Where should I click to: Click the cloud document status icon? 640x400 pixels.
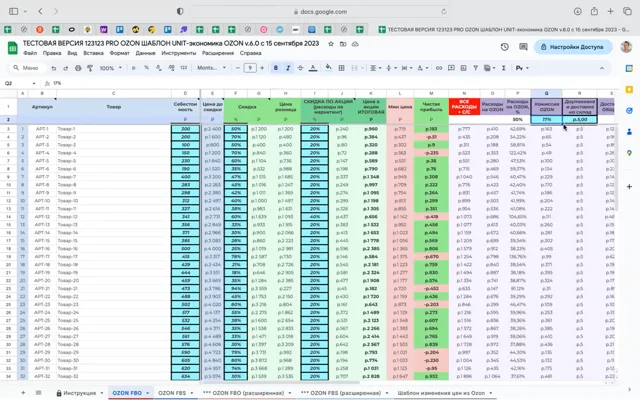coord(355,44)
